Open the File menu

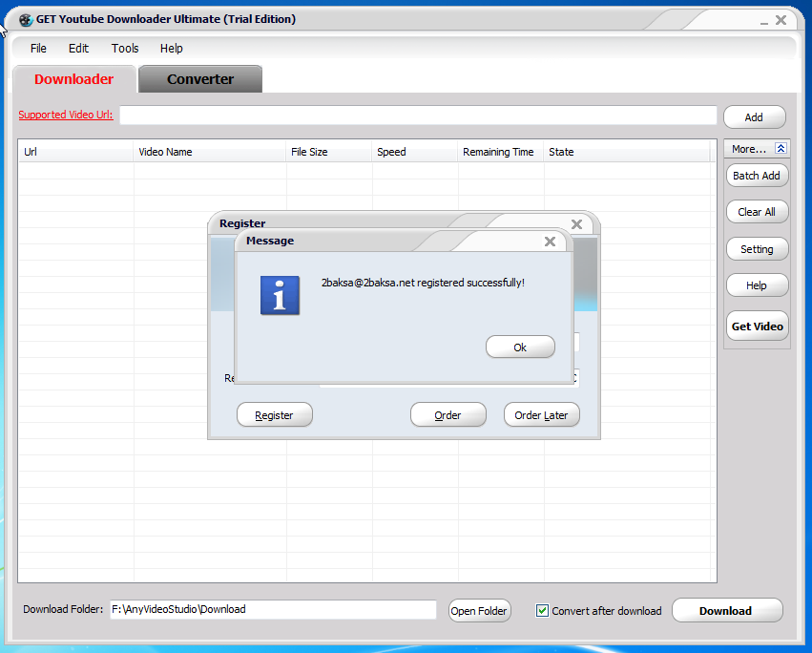click(x=38, y=48)
